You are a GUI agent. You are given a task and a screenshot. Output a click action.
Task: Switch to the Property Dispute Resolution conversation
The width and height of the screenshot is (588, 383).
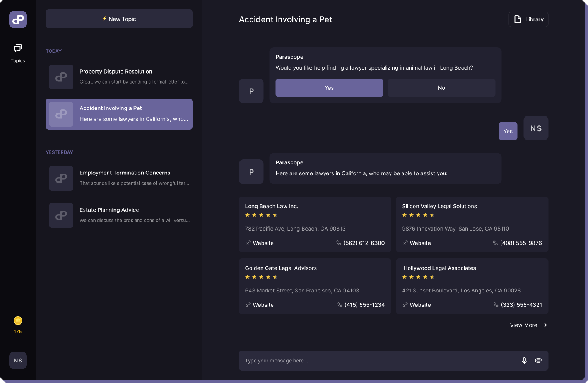(x=119, y=77)
